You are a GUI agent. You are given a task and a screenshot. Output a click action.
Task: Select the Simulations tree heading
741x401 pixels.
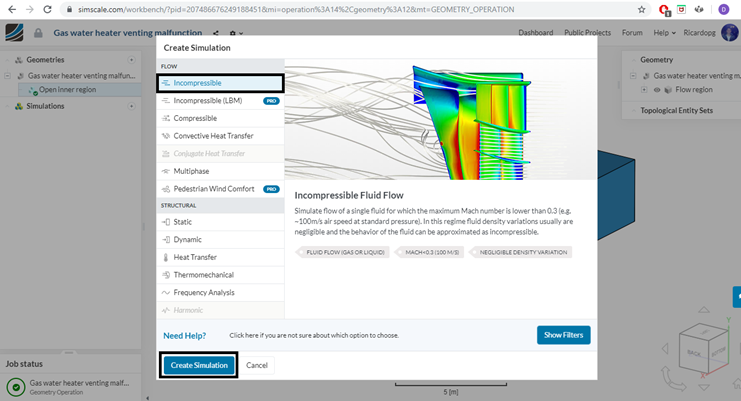(x=45, y=106)
